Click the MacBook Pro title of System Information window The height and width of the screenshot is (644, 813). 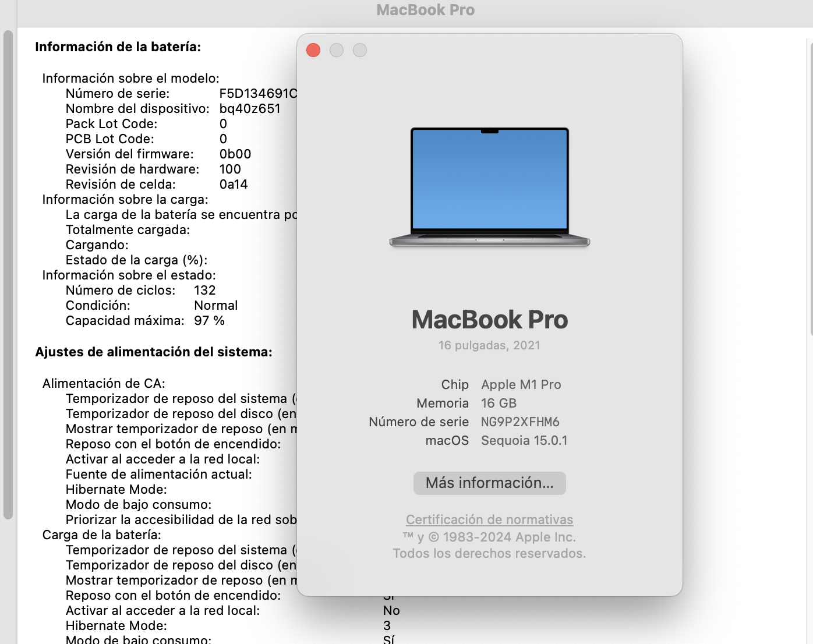[x=426, y=10]
